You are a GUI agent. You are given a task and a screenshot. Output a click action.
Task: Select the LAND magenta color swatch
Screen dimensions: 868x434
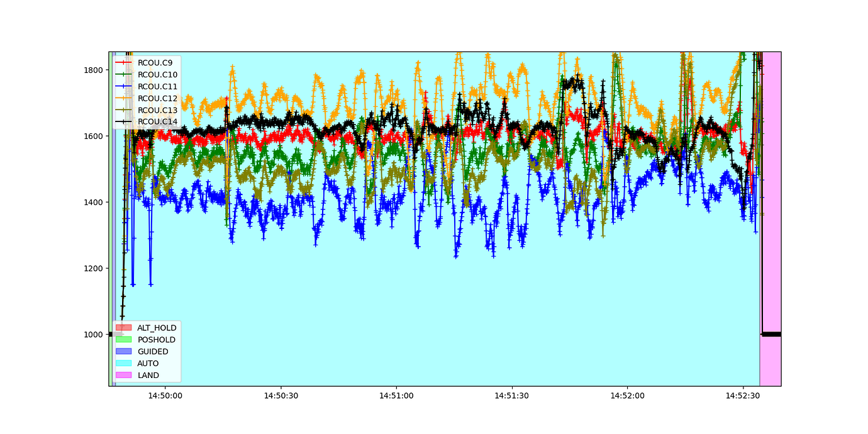124,376
